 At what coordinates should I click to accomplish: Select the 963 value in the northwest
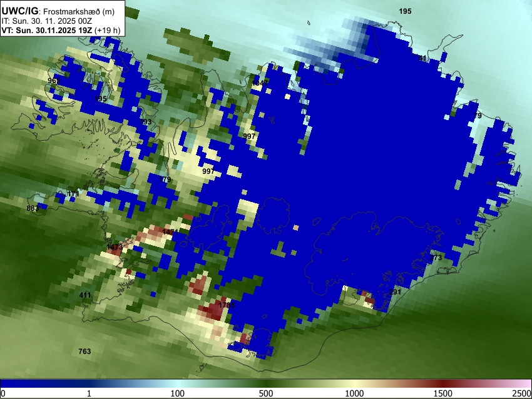(x=54, y=81)
